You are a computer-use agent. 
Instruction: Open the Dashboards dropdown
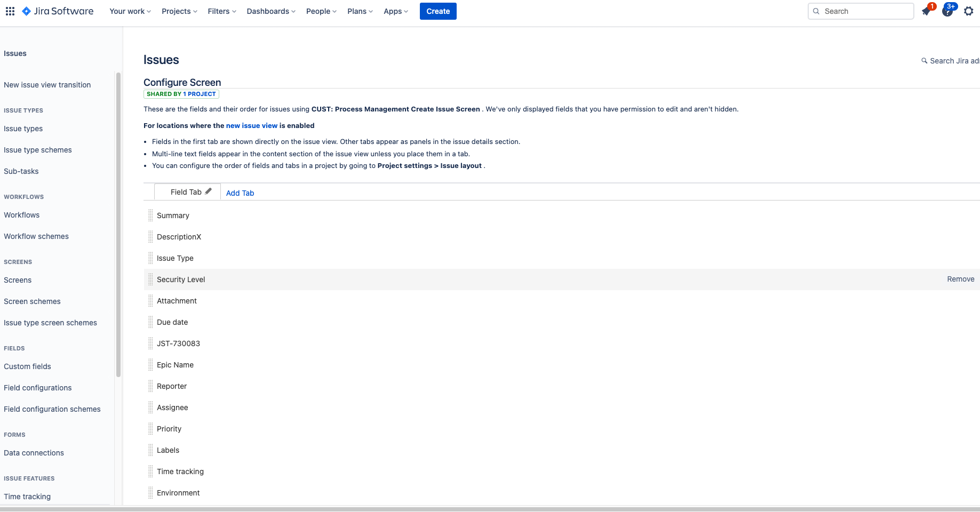[271, 11]
